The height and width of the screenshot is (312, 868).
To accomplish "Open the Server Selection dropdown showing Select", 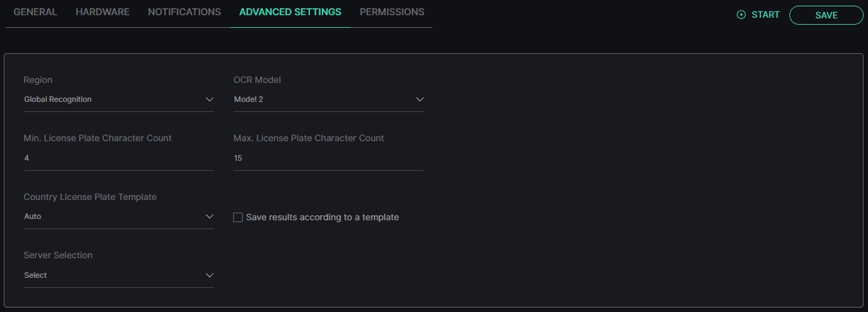I will click(118, 275).
